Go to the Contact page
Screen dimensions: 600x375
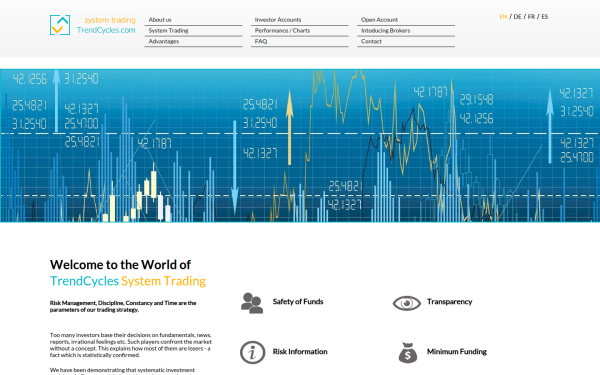(406, 41)
